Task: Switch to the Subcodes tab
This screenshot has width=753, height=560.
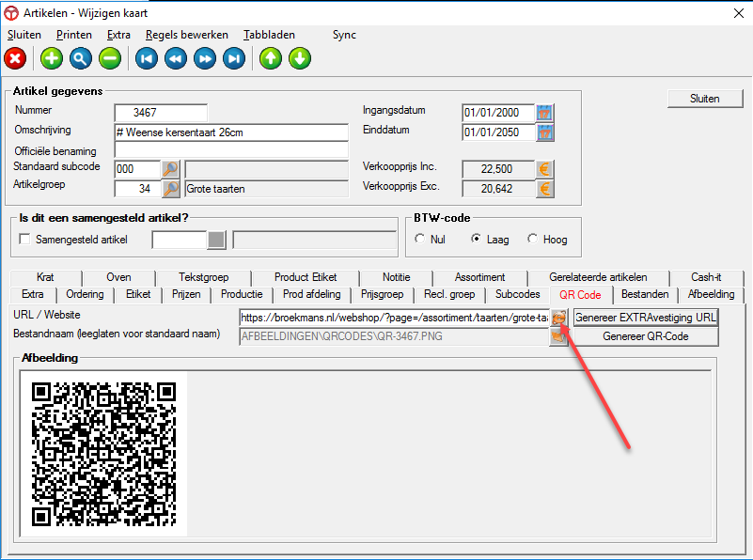Action: [518, 295]
